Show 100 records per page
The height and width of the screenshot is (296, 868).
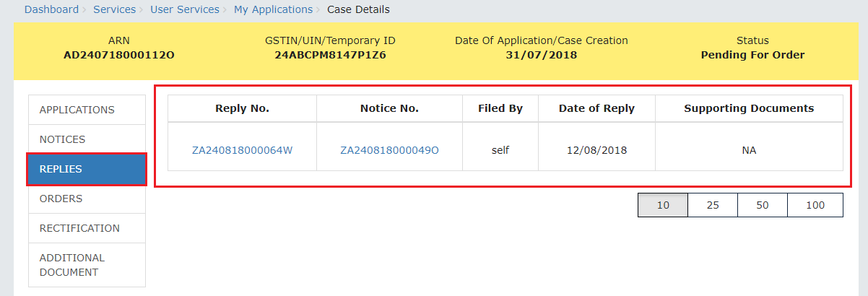pyautogui.click(x=815, y=205)
